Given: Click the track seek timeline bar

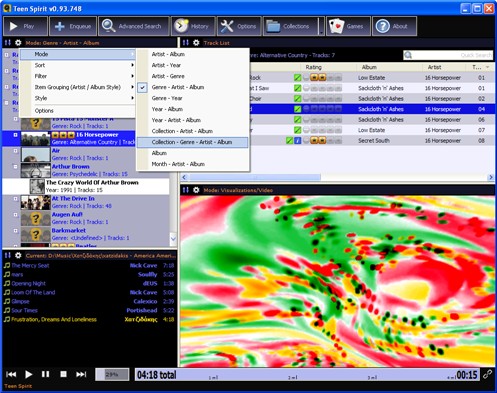Looking at the screenshot, I should 307,374.
